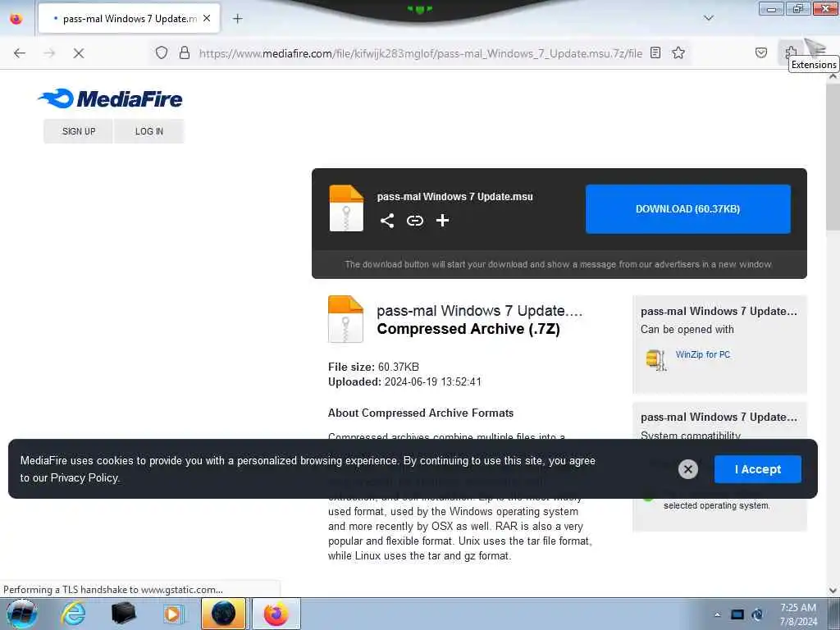Show hidden system tray icons arrow
Screen dimensions: 840x630
[717, 614]
